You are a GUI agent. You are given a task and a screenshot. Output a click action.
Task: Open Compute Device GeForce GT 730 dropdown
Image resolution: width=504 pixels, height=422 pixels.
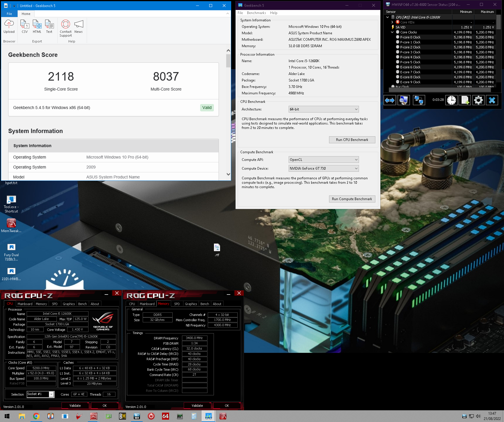tap(323, 169)
